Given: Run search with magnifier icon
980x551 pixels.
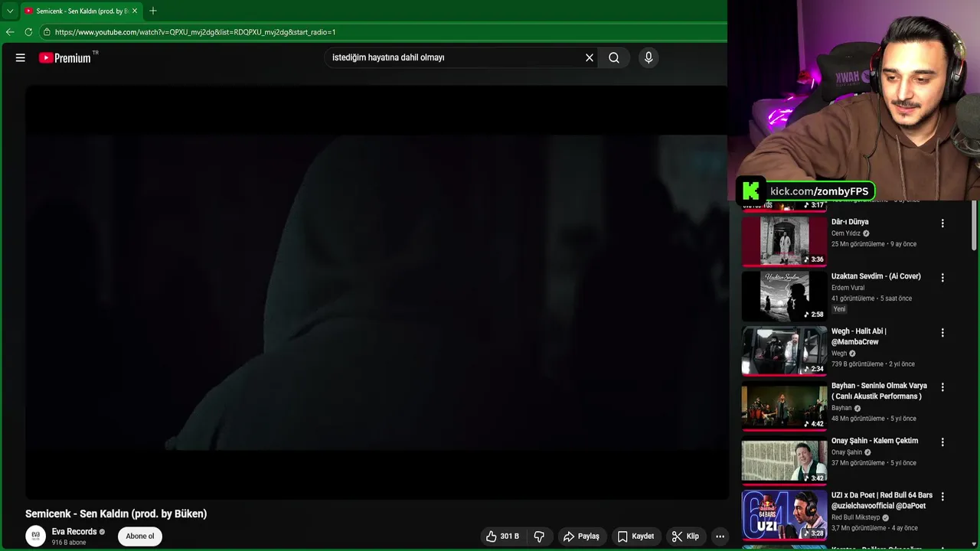Looking at the screenshot, I should coord(614,57).
